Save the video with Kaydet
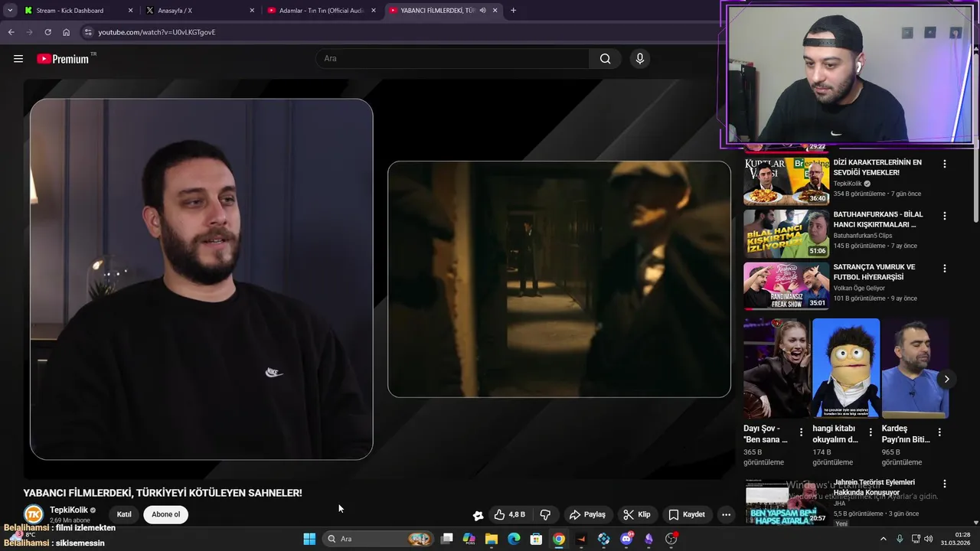 coord(687,514)
